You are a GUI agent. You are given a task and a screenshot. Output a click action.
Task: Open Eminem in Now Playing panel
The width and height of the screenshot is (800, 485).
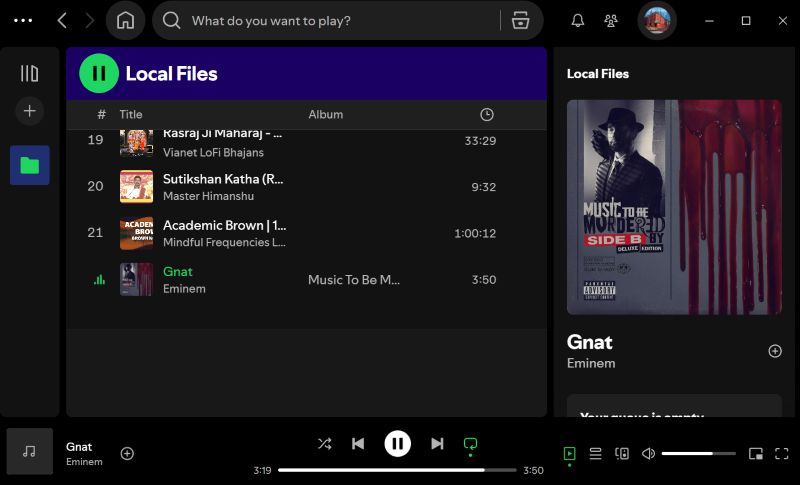click(x=591, y=363)
